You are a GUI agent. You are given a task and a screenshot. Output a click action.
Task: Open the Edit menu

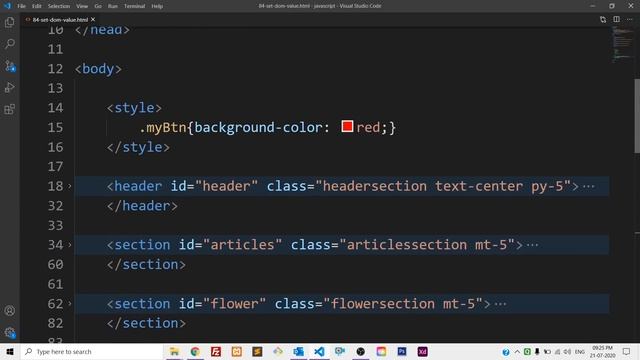click(37, 6)
